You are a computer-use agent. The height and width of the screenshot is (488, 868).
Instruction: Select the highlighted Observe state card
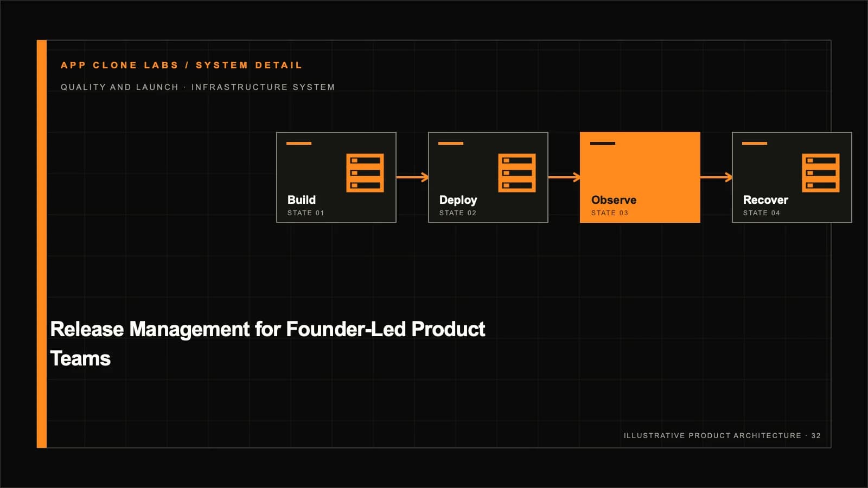(x=640, y=177)
